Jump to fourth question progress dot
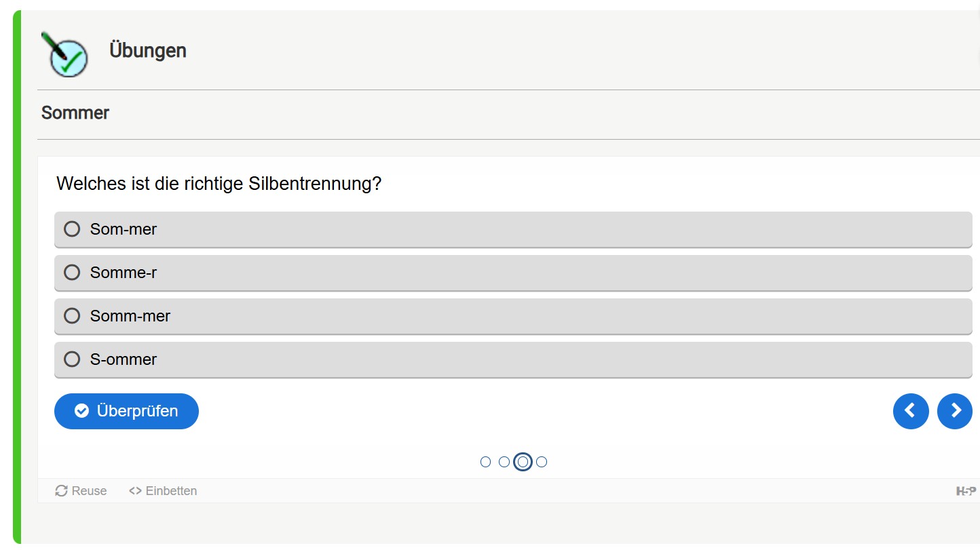This screenshot has height=550, width=980. [542, 462]
